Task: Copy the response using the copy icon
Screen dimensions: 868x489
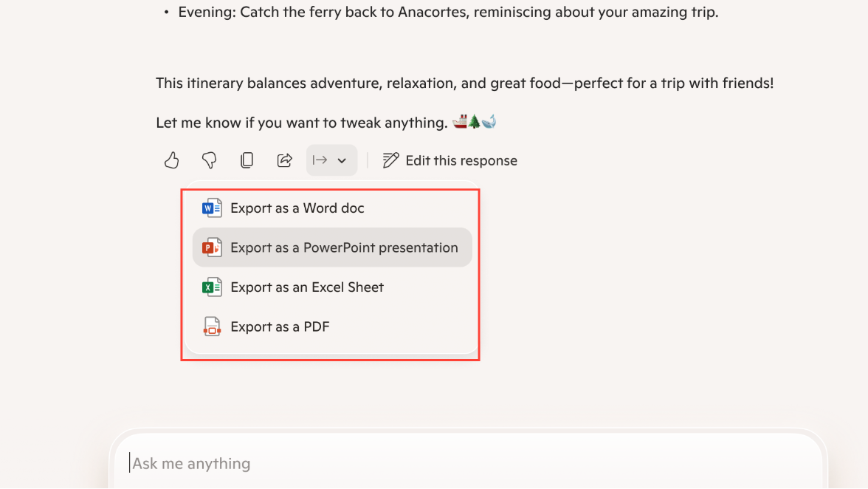Action: click(247, 160)
